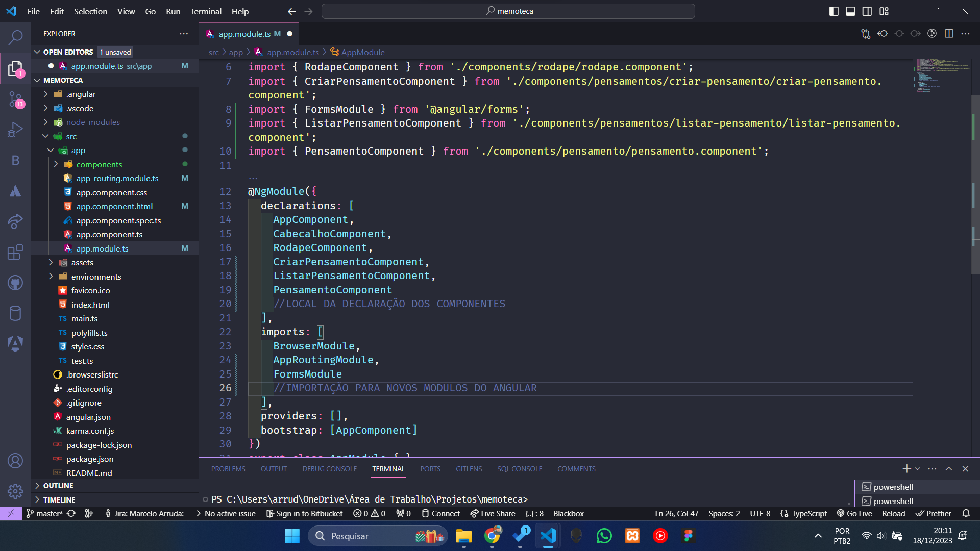The height and width of the screenshot is (551, 980).
Task: Click Sign in to Bitbucket
Action: click(x=304, y=513)
